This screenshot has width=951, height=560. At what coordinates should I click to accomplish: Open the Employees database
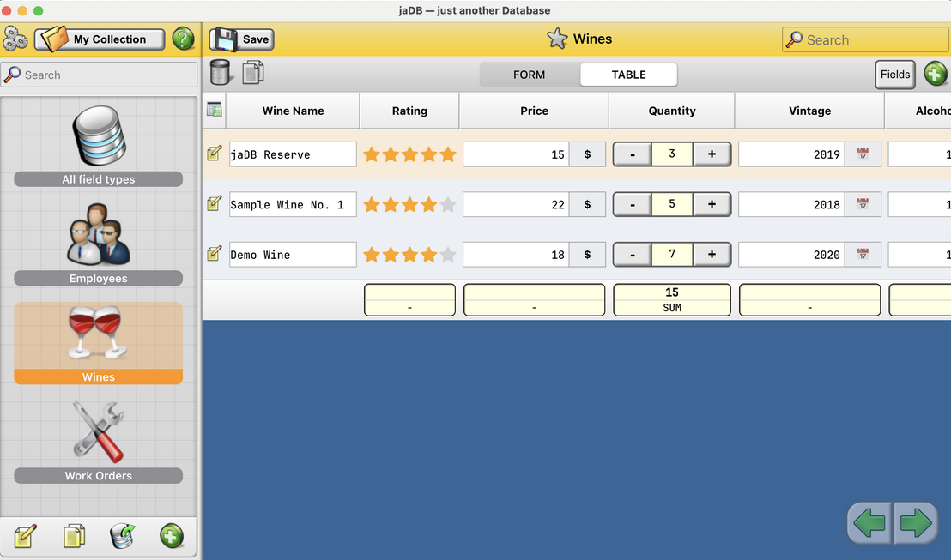click(98, 244)
